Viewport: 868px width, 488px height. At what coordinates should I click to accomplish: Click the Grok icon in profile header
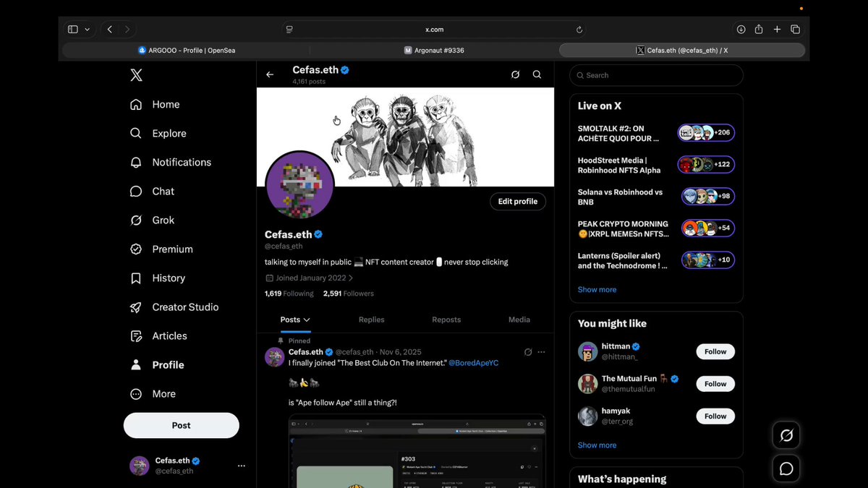coord(515,74)
